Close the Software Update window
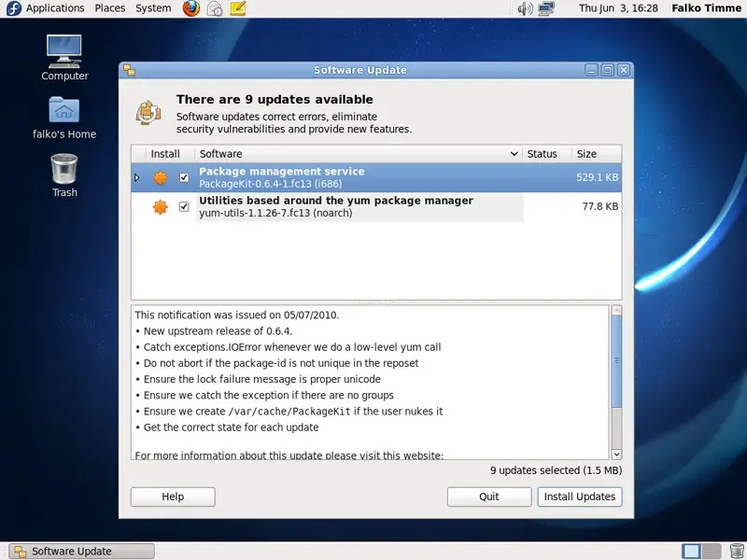 (x=624, y=70)
